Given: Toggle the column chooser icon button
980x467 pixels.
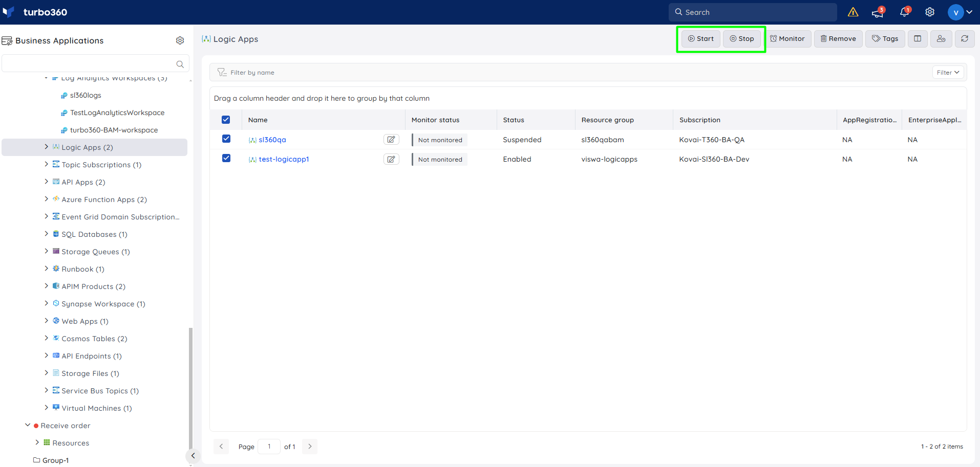Looking at the screenshot, I should (918, 38).
